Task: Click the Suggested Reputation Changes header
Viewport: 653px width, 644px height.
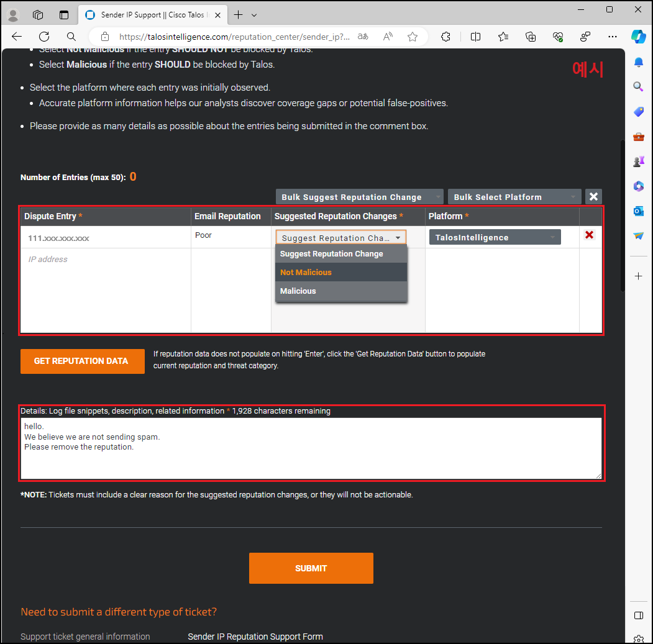Action: point(348,217)
